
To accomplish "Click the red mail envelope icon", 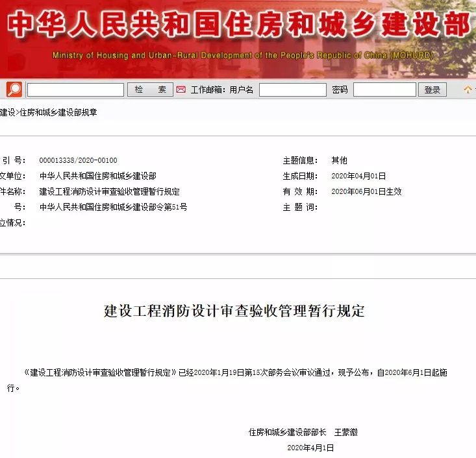I will tap(181, 90).
